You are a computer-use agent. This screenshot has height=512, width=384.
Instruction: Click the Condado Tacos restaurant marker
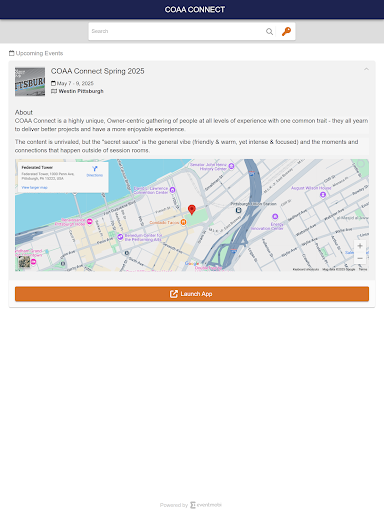pos(183,222)
